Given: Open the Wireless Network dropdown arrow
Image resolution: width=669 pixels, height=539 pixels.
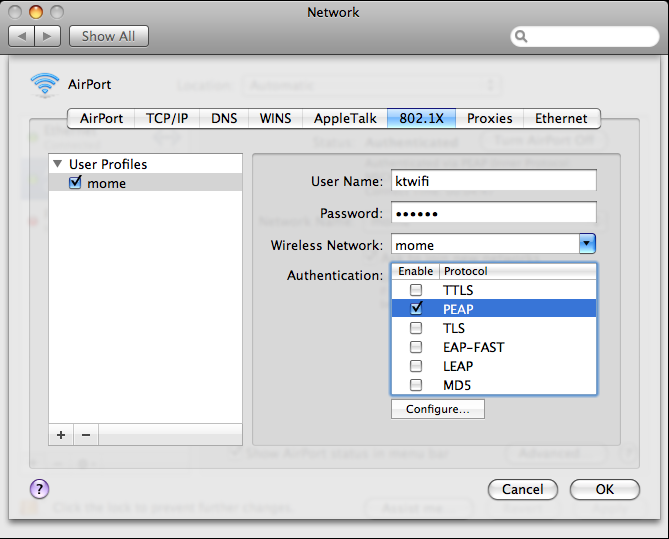Looking at the screenshot, I should point(587,244).
